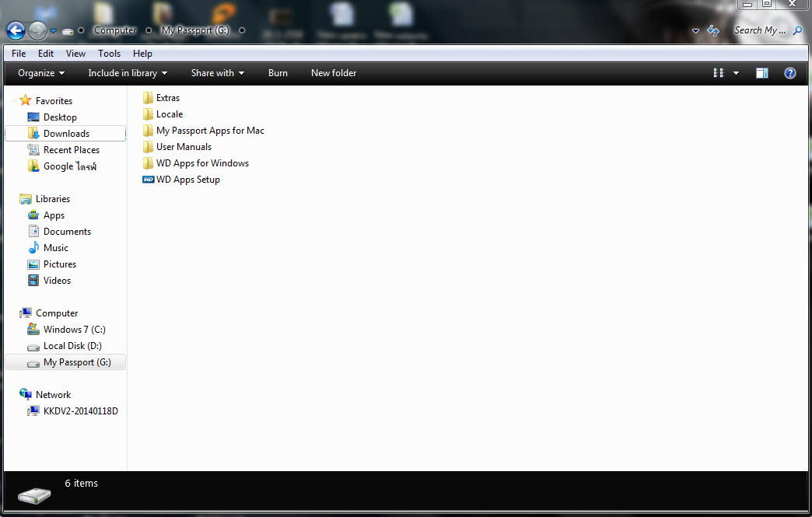This screenshot has height=517, width=812.
Task: Select My Passport (G:) in navigation pane
Action: coord(65,362)
